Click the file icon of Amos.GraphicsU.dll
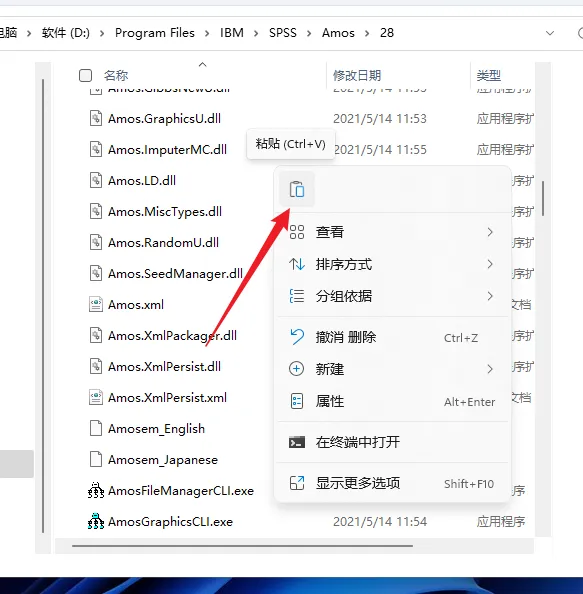The height and width of the screenshot is (594, 583). tap(96, 118)
